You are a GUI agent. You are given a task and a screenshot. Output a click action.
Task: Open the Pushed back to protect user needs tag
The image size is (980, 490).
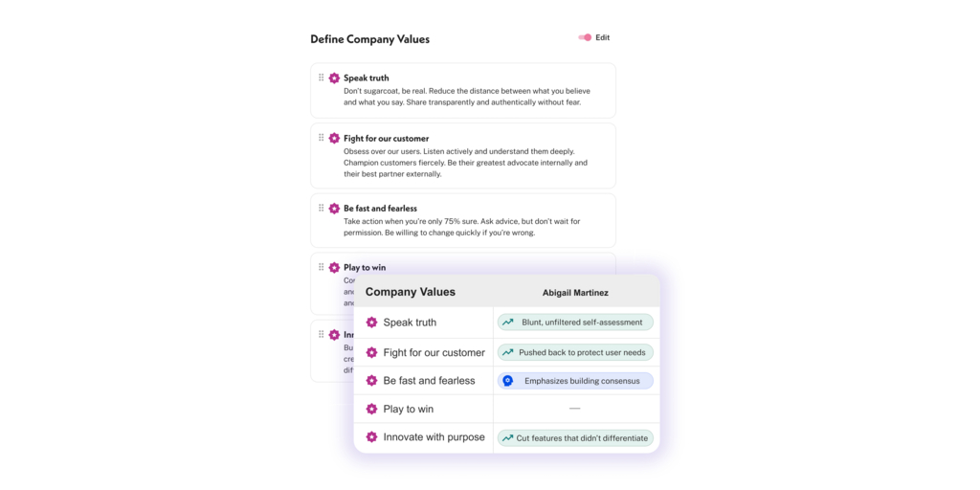coord(575,352)
